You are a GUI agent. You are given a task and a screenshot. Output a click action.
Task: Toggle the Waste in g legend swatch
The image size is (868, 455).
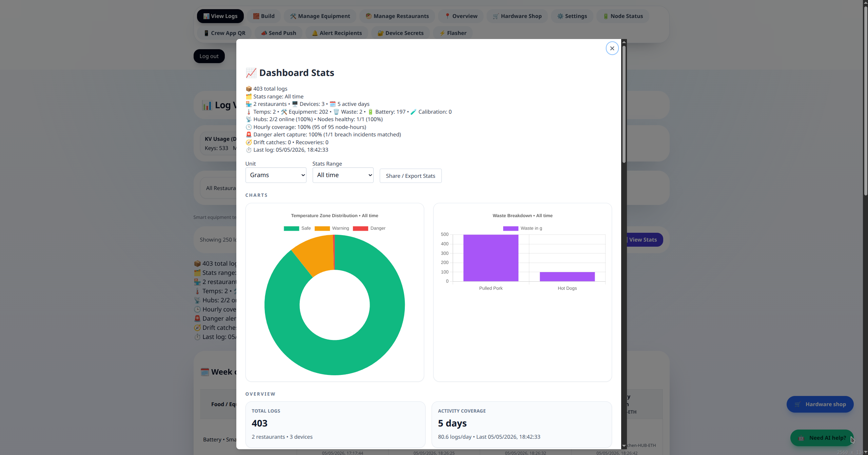click(x=511, y=228)
